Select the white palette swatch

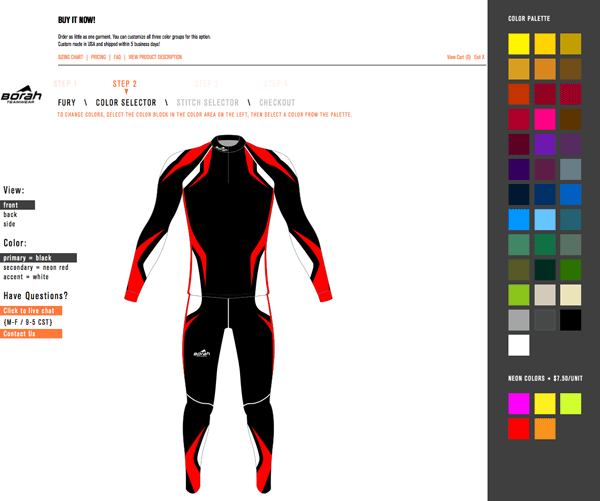tap(518, 346)
